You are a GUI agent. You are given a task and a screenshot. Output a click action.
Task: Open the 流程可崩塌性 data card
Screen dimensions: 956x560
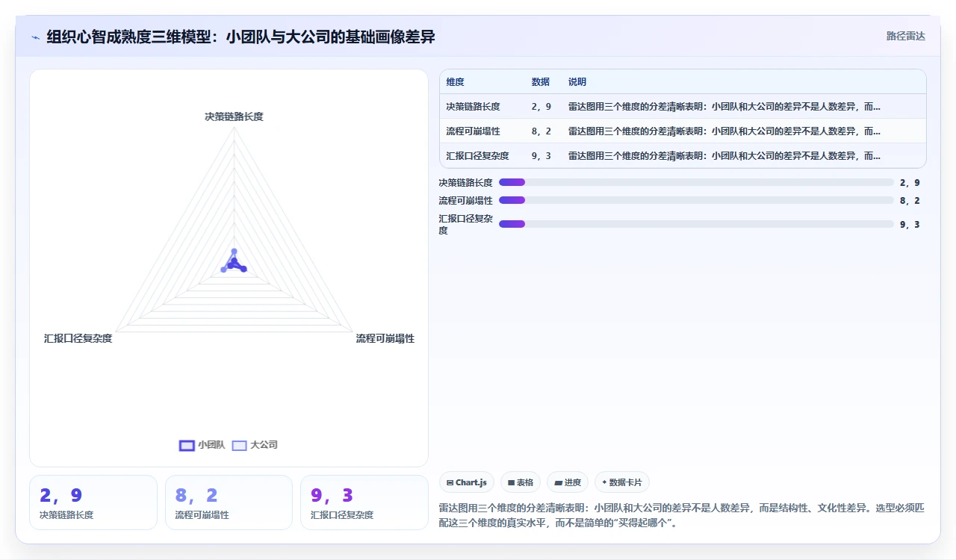point(229,503)
